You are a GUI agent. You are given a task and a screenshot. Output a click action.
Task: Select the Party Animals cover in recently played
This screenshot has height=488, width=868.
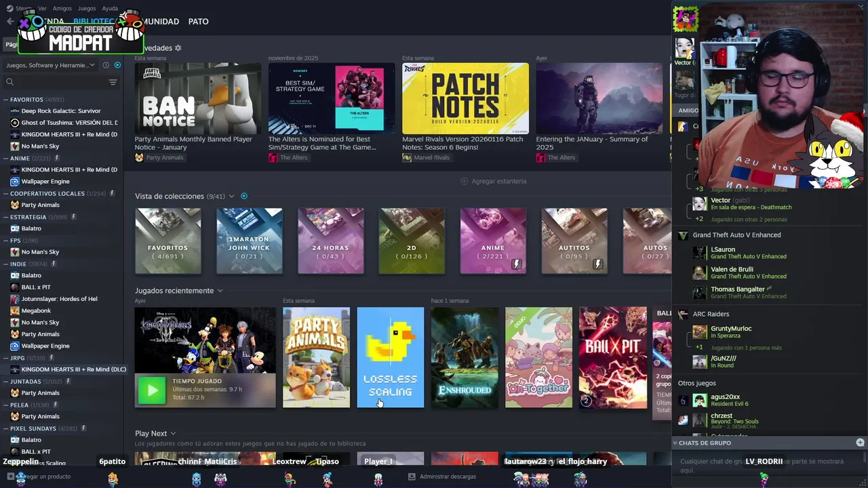click(316, 358)
